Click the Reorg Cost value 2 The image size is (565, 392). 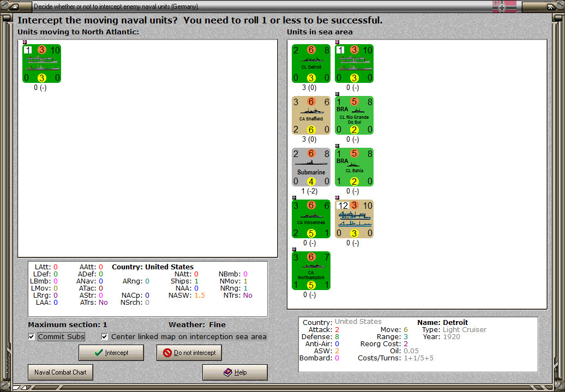point(406,344)
